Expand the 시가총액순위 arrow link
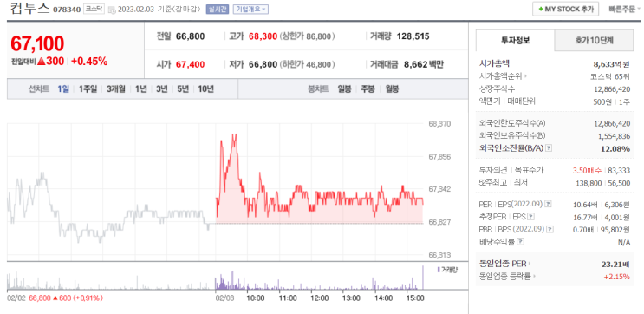Image resolution: width=644 pixels, height=314 pixels. click(x=525, y=76)
